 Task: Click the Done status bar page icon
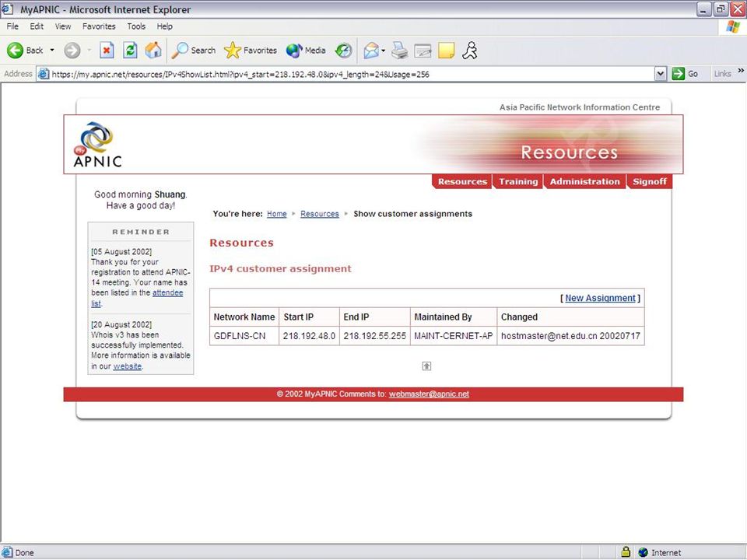[7, 552]
